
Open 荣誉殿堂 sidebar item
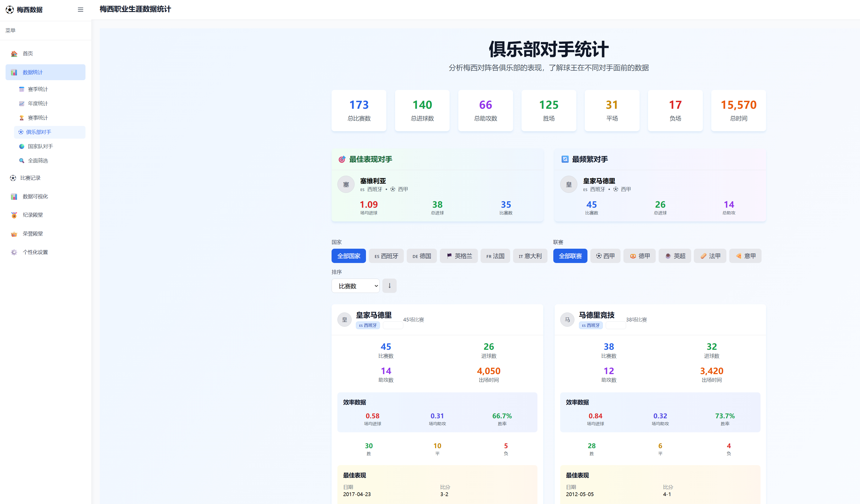coord(46,234)
